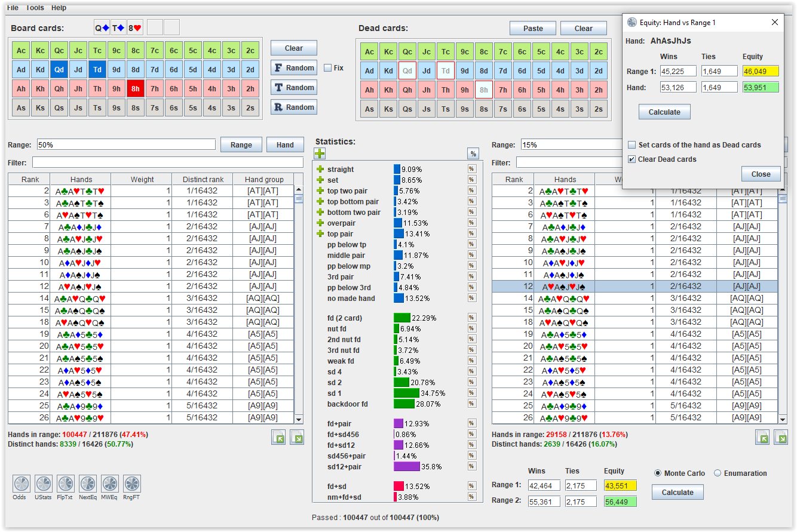The width and height of the screenshot is (797, 532).
Task: Expand the top pair statistic
Action: point(320,234)
